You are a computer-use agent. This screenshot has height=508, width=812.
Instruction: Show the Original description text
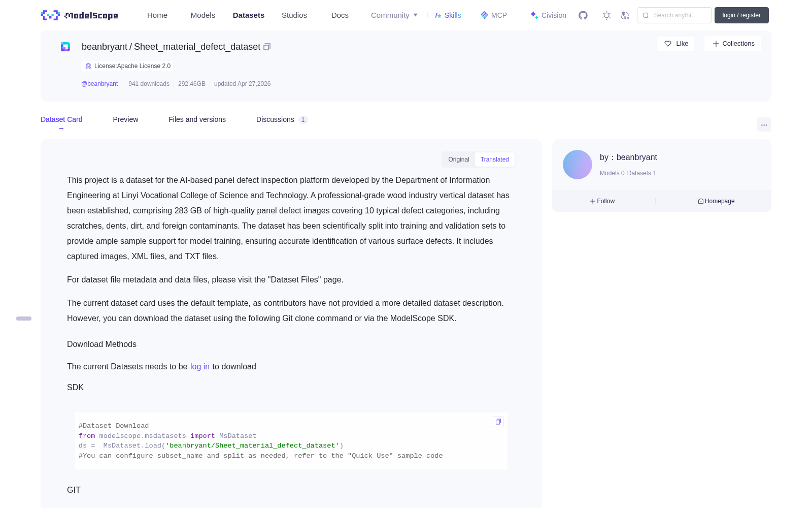(459, 160)
